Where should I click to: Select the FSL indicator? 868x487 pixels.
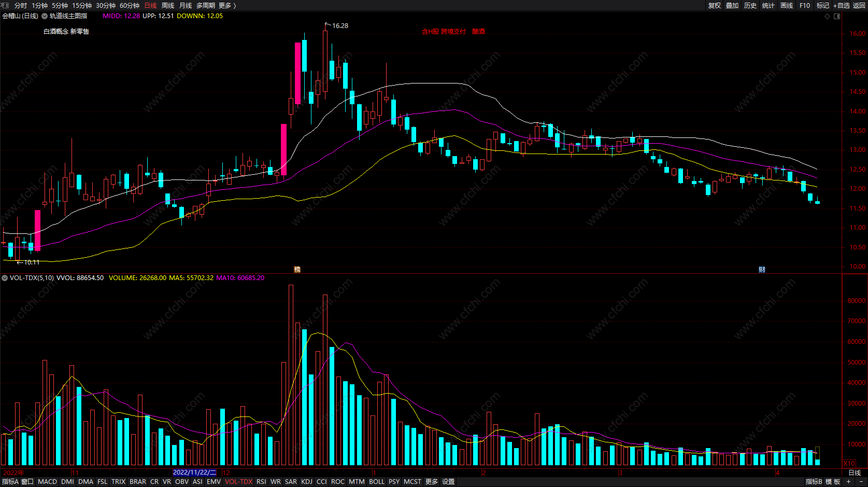click(103, 482)
